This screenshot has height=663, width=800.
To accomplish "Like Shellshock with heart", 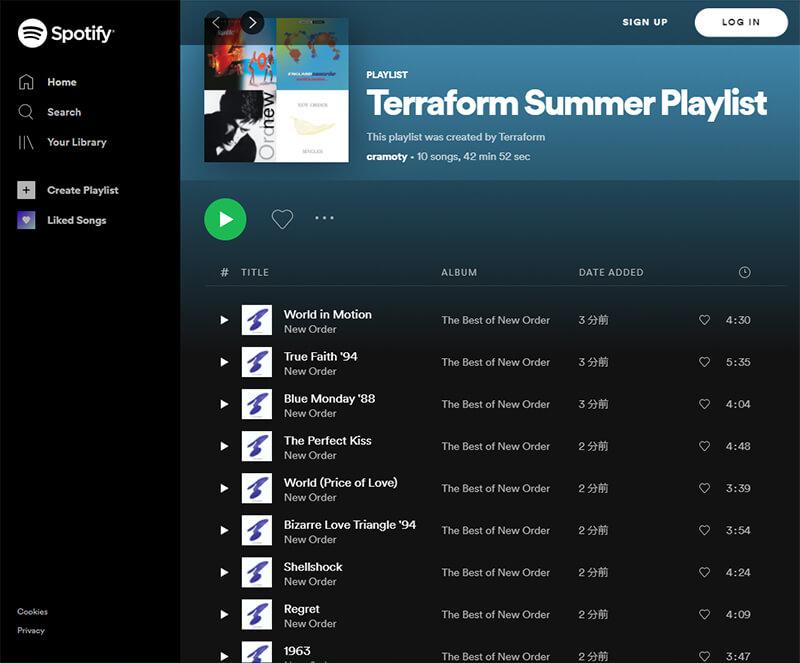I will pos(704,573).
